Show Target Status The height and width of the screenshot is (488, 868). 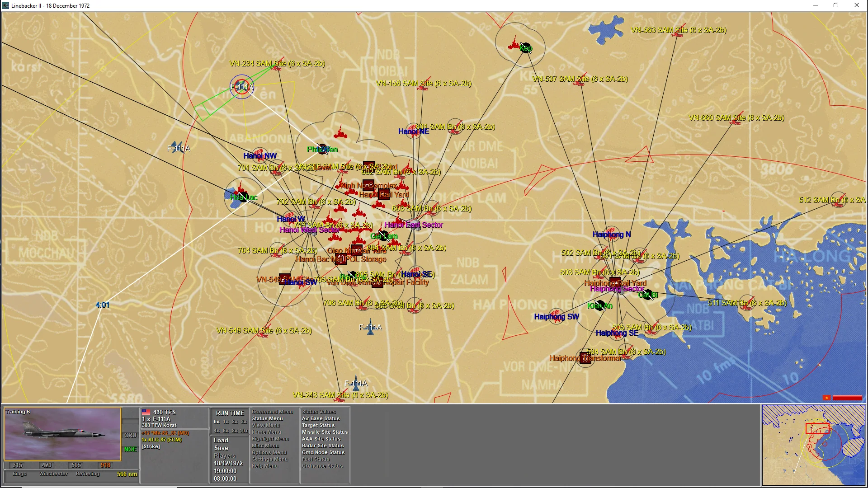[x=318, y=425]
